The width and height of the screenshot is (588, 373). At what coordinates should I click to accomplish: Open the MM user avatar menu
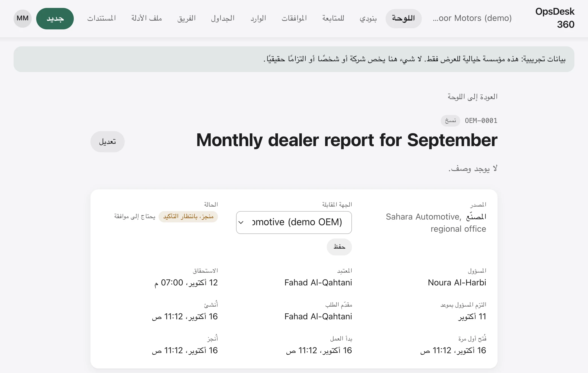click(23, 18)
